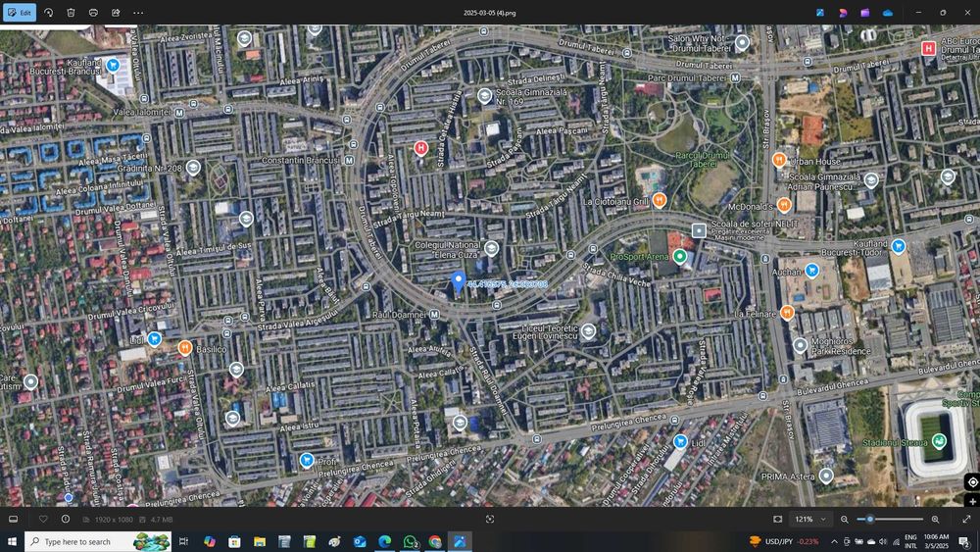Click the 4.7 MB file size text
Screen dimensions: 980x552
[x=162, y=520]
